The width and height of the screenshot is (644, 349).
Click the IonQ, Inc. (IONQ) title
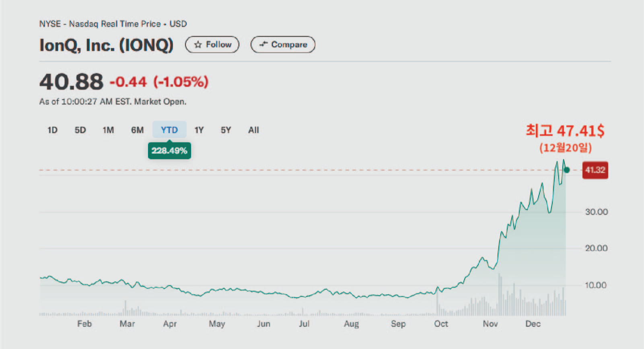tap(106, 45)
